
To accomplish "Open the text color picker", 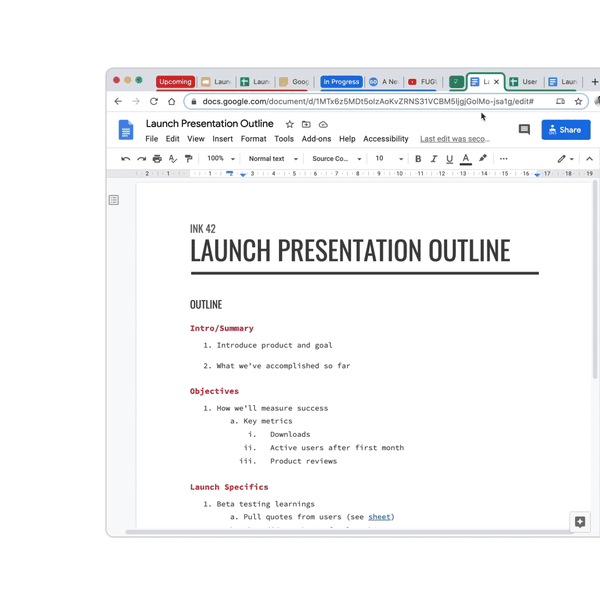I will pos(466,159).
